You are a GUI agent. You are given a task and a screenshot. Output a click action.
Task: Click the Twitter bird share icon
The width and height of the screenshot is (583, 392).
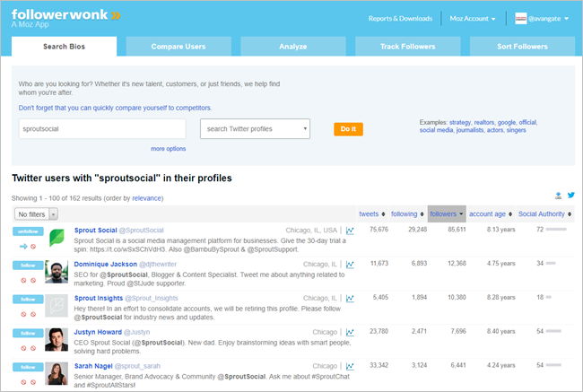[571, 195]
